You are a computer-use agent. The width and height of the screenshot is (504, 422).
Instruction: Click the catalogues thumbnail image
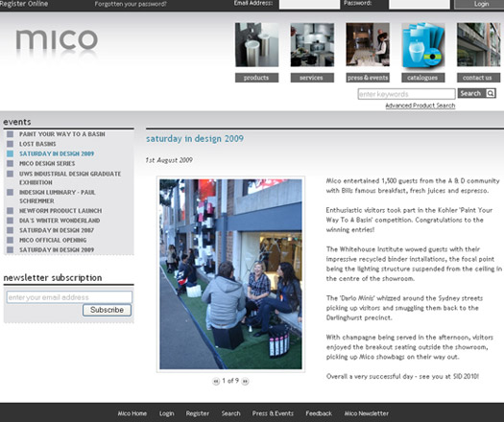[423, 45]
